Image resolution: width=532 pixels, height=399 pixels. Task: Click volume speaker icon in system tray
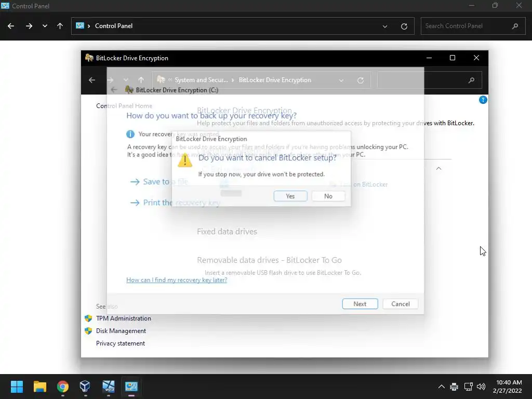pos(481,387)
